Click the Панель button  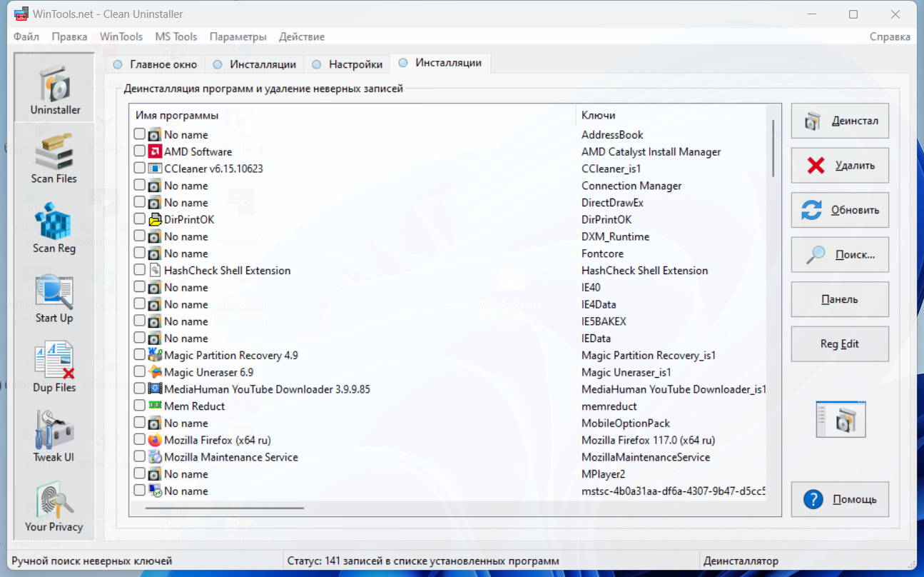click(x=840, y=299)
